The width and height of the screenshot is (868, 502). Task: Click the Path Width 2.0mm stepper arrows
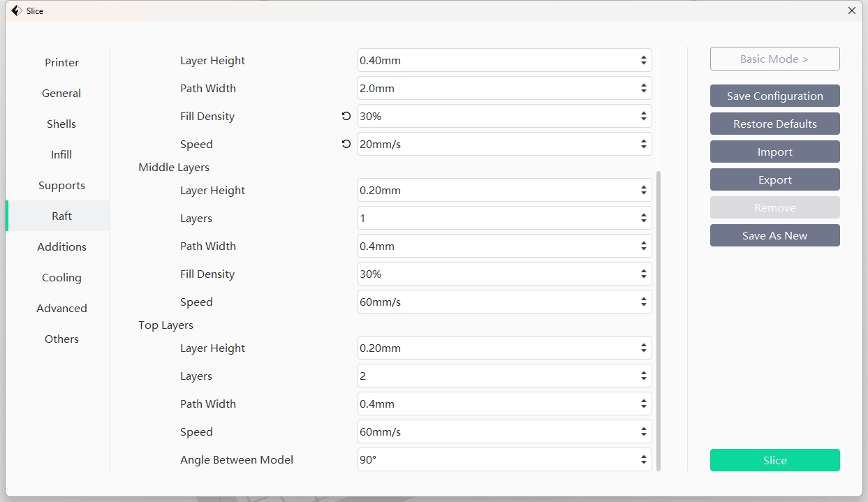[x=643, y=89]
